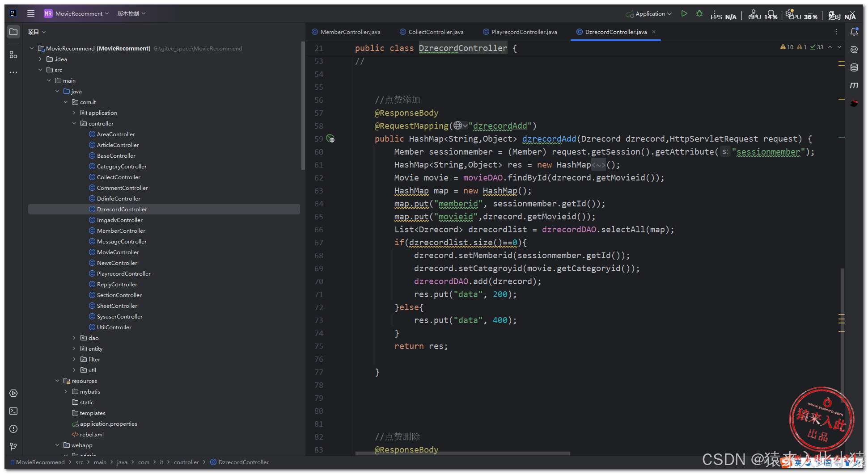Collapse the resources folder
Screen dimensions: 868x474
point(57,381)
